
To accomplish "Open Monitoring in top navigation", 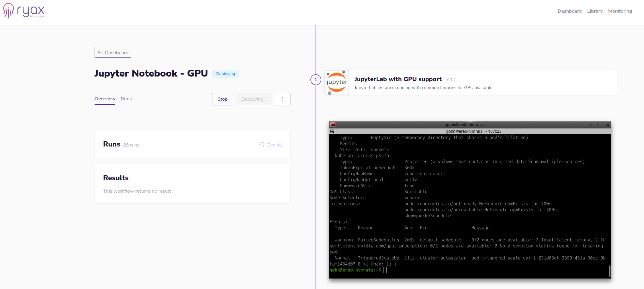I will tap(620, 11).
